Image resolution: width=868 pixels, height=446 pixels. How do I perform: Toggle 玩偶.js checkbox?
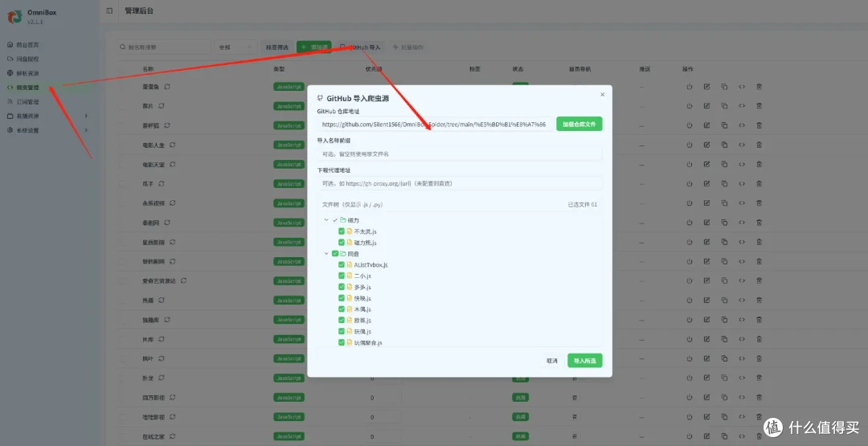click(x=342, y=331)
